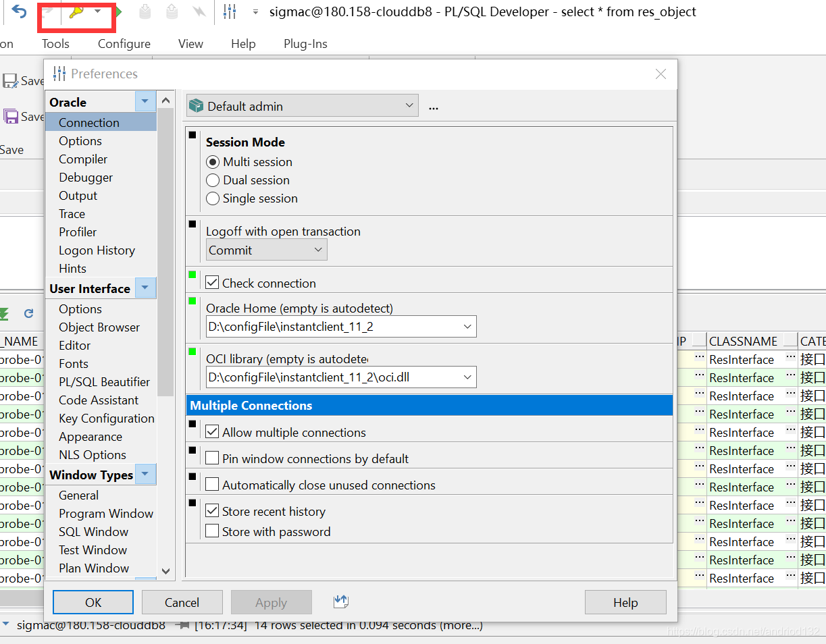Expand the OCI library path dropdown
The height and width of the screenshot is (644, 826).
click(467, 377)
